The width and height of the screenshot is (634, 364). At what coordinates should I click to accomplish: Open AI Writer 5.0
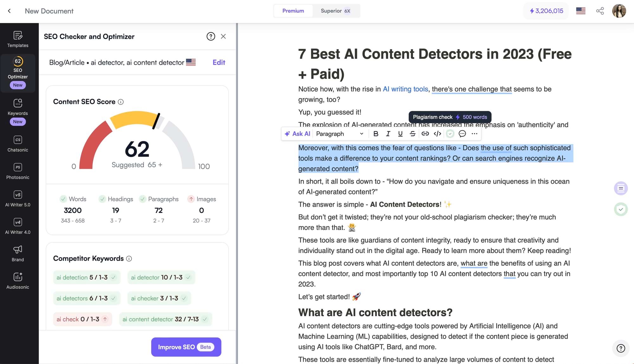(18, 198)
